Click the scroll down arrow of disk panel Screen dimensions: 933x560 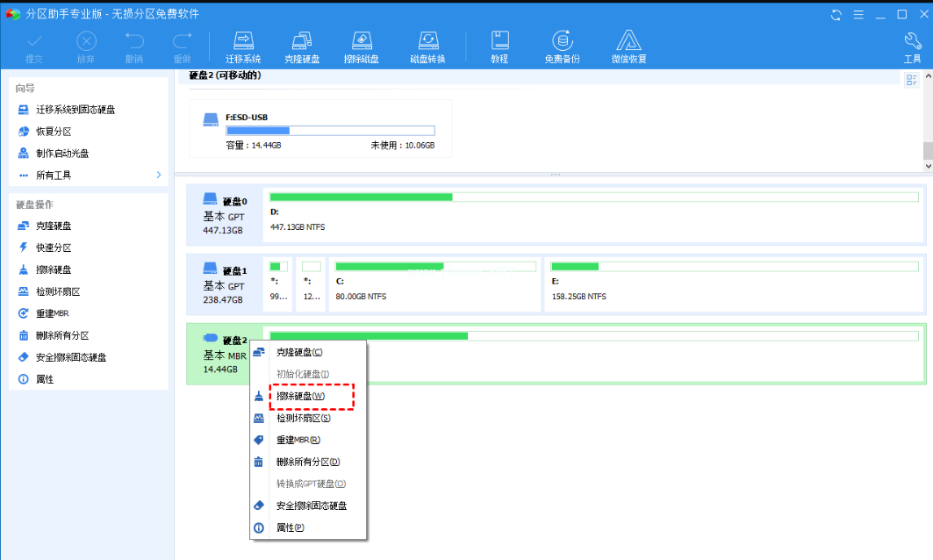927,164
